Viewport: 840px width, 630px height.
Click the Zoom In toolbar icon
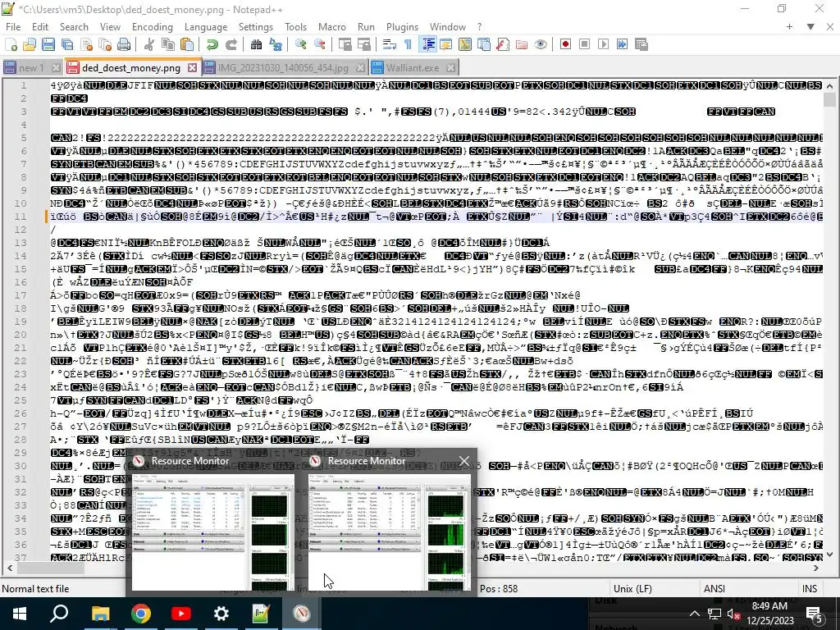point(300,44)
